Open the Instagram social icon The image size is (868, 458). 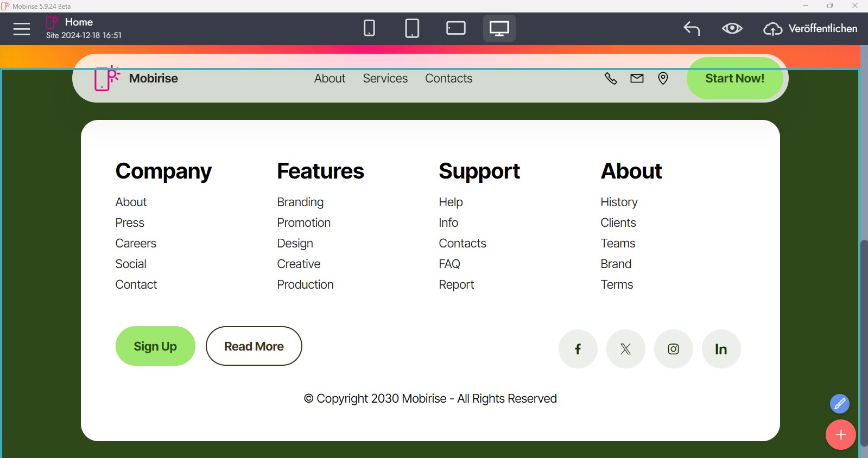click(673, 349)
